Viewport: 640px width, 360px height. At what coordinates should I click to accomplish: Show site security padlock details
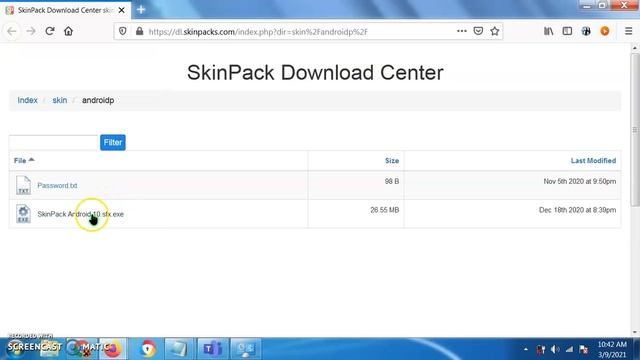(x=139, y=31)
